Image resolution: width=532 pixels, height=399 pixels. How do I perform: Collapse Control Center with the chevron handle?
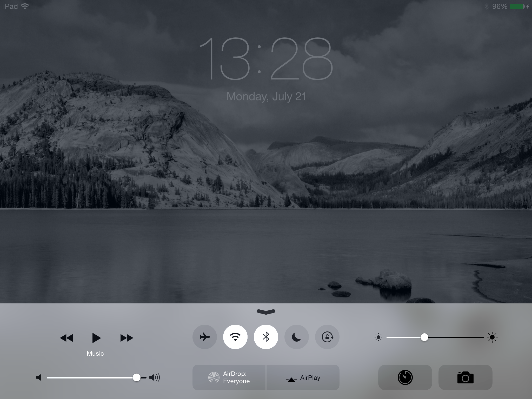266,311
